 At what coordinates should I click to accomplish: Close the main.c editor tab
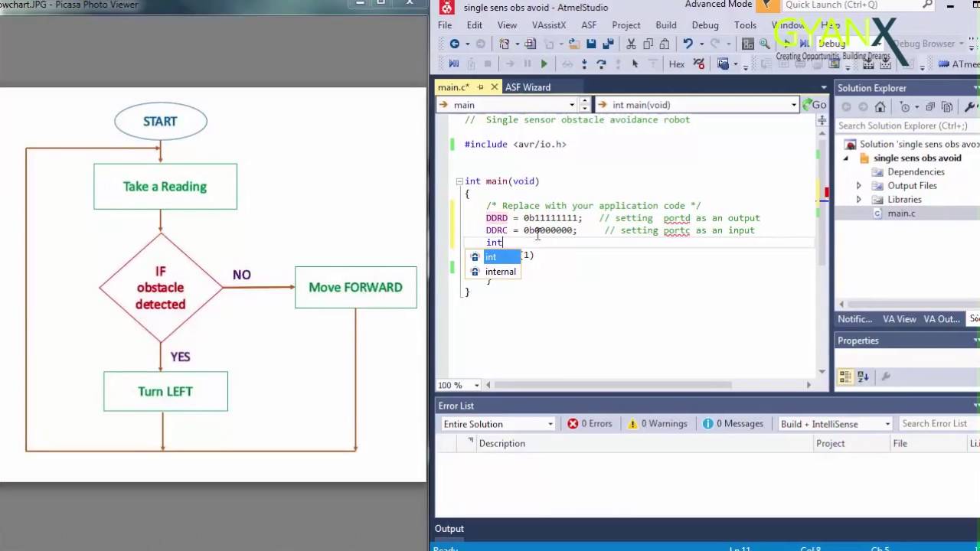click(x=494, y=87)
